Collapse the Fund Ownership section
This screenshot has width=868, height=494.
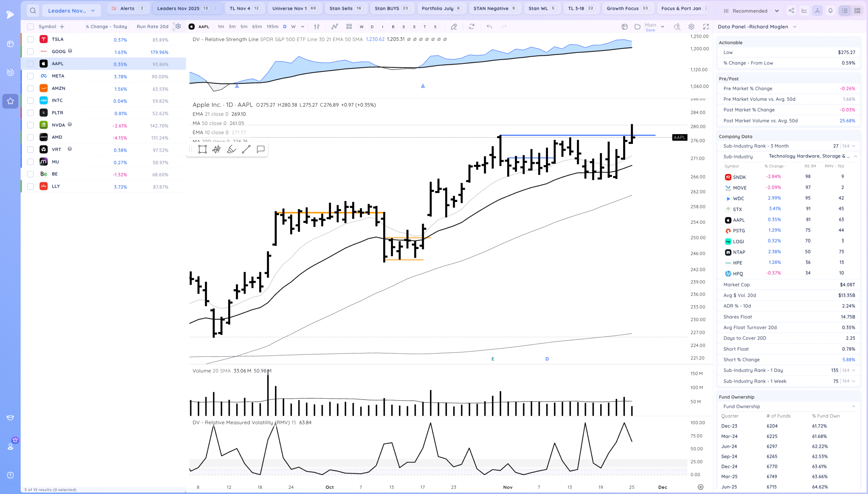[x=853, y=406]
